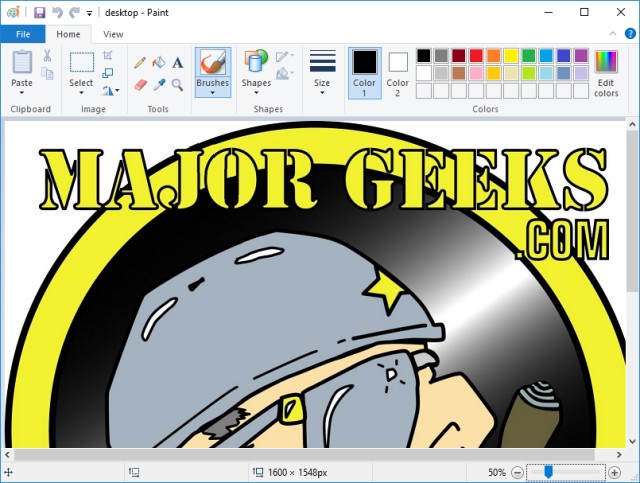Pick the white color swatch in palette
Image resolution: width=640 pixels, height=483 pixels.
(424, 73)
